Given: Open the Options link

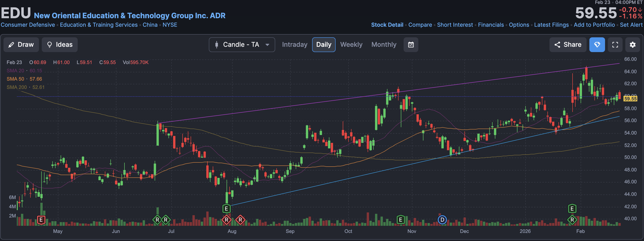Looking at the screenshot, I should point(519,25).
